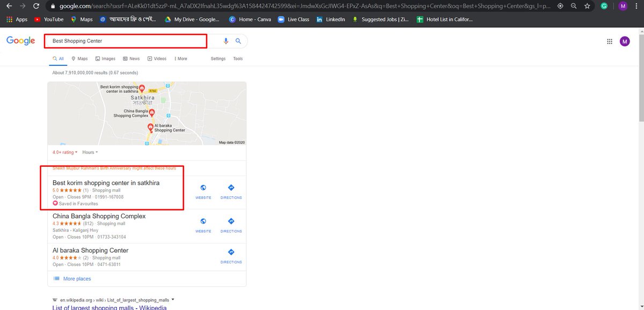This screenshot has width=644, height=310.
Task: Click the Google logo
Action: (21, 41)
